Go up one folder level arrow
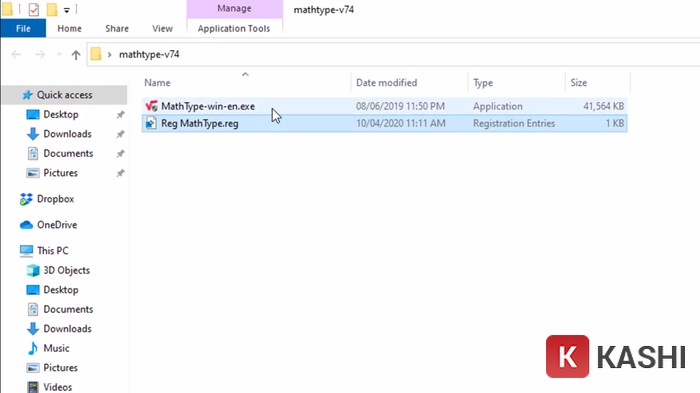This screenshot has width=700, height=393. pos(76,54)
